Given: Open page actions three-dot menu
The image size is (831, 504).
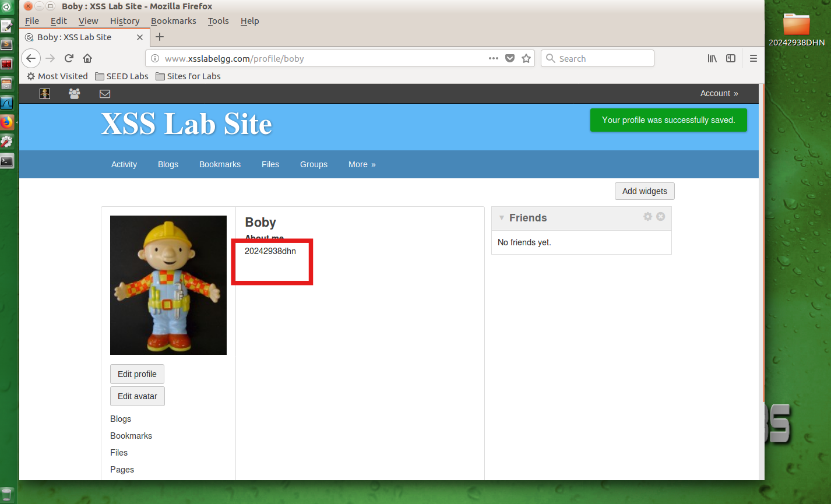Looking at the screenshot, I should click(493, 58).
